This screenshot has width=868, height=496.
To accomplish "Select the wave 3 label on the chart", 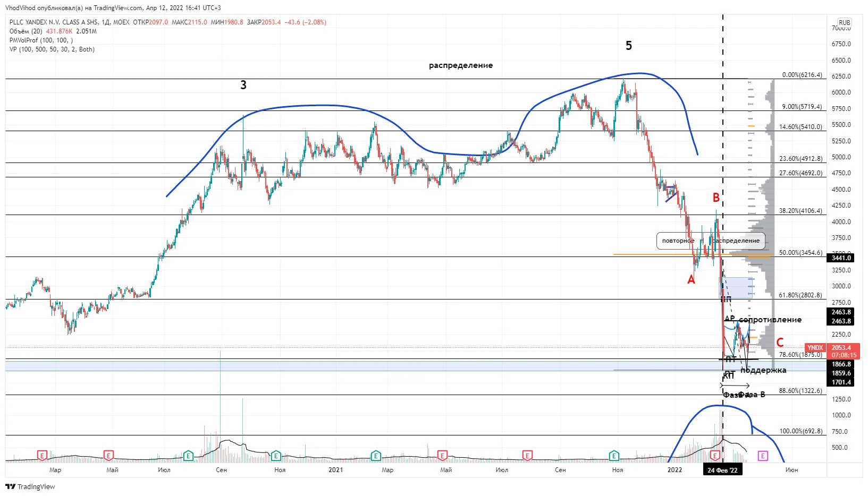I will [243, 85].
